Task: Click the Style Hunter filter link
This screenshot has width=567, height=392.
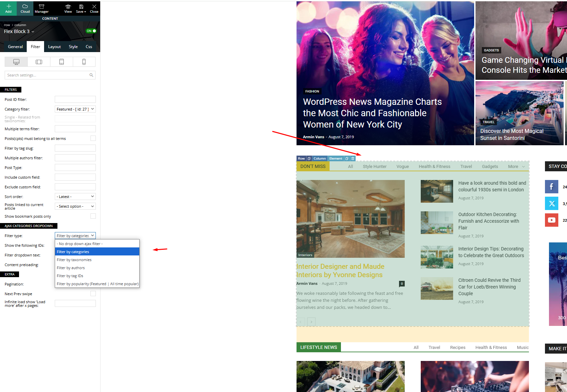Action: (x=375, y=167)
